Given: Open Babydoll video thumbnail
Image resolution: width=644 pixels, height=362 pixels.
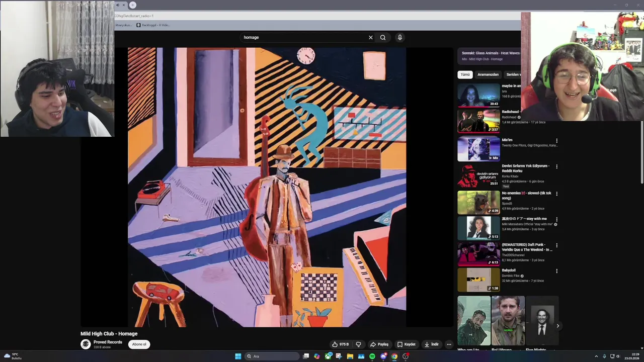Looking at the screenshot, I should click(x=478, y=280).
